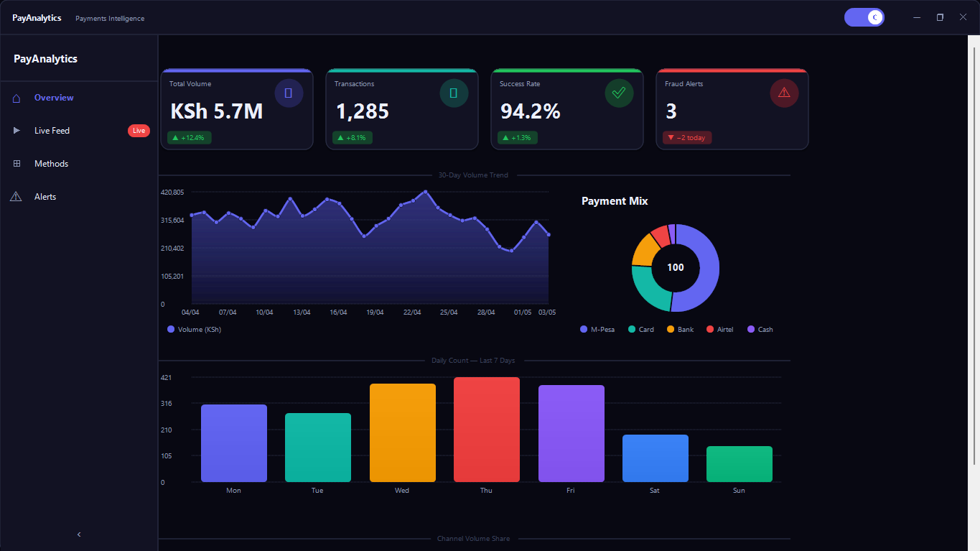Click the Fri purple bar
The image size is (980, 551).
[x=571, y=433]
